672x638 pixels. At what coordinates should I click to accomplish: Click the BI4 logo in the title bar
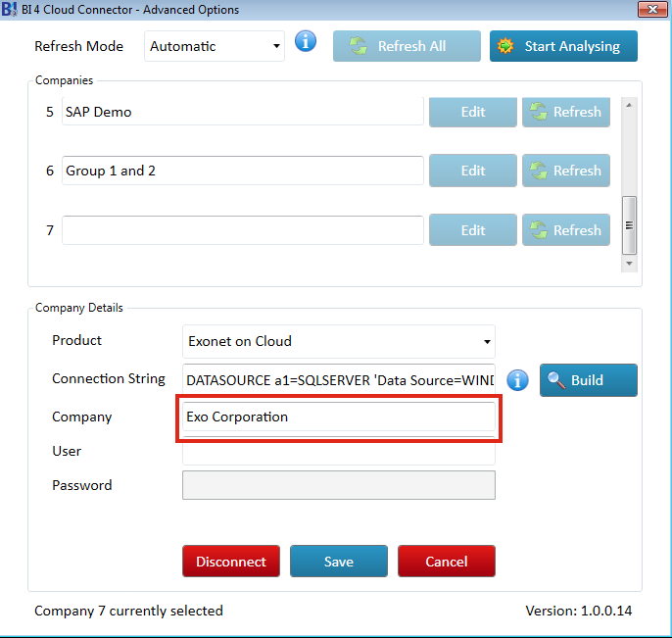[x=10, y=9]
